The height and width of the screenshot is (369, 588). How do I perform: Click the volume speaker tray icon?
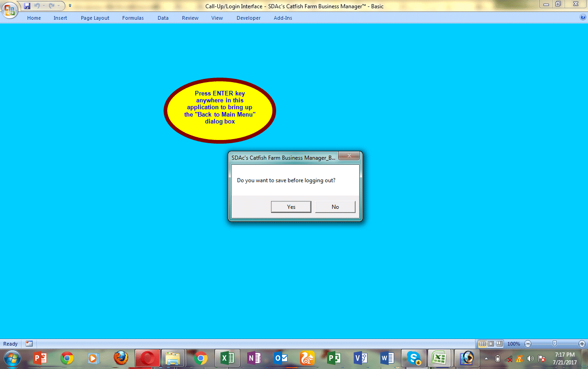click(x=531, y=358)
